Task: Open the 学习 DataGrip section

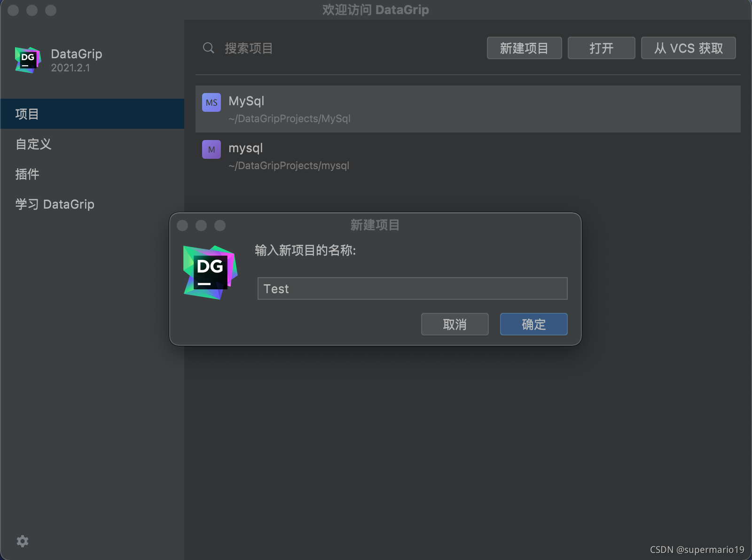Action: [x=92, y=204]
